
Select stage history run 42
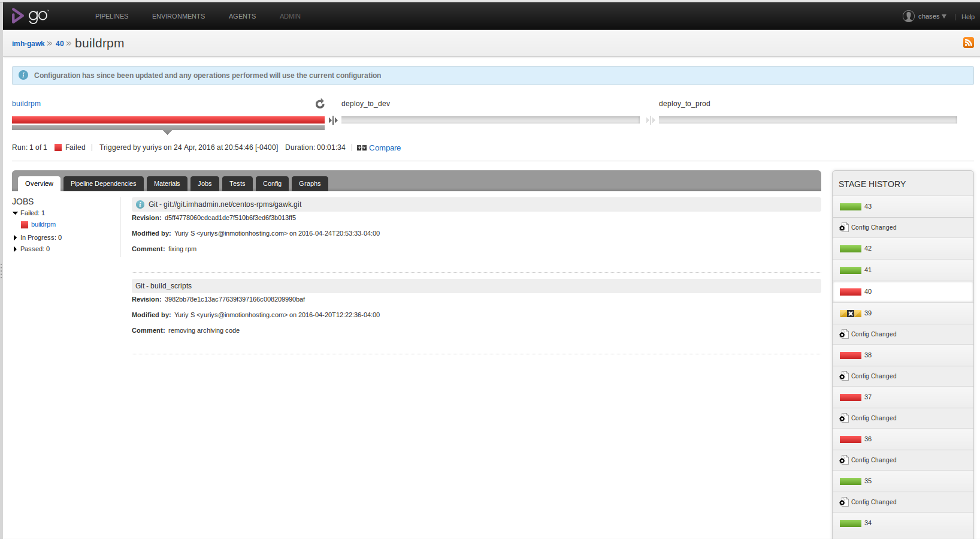tap(867, 249)
